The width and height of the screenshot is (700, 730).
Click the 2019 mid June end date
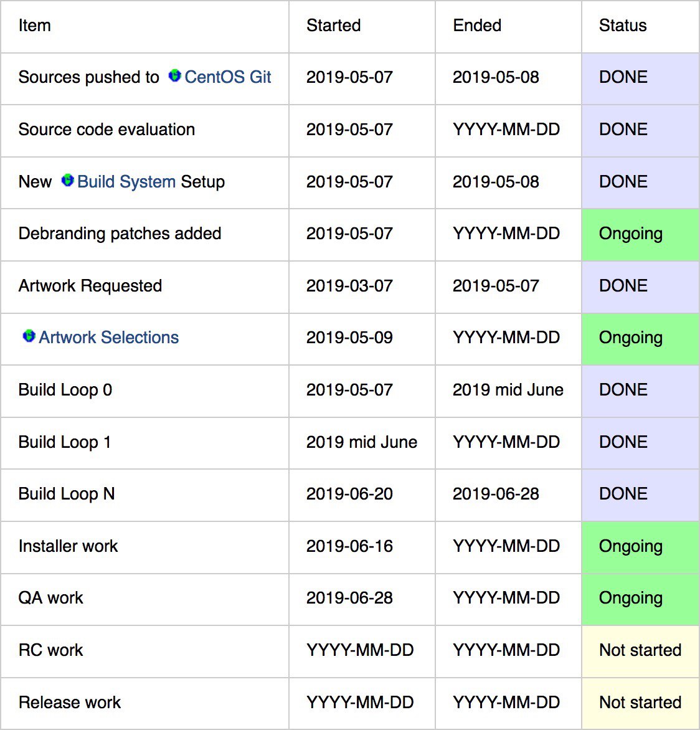[x=508, y=390]
